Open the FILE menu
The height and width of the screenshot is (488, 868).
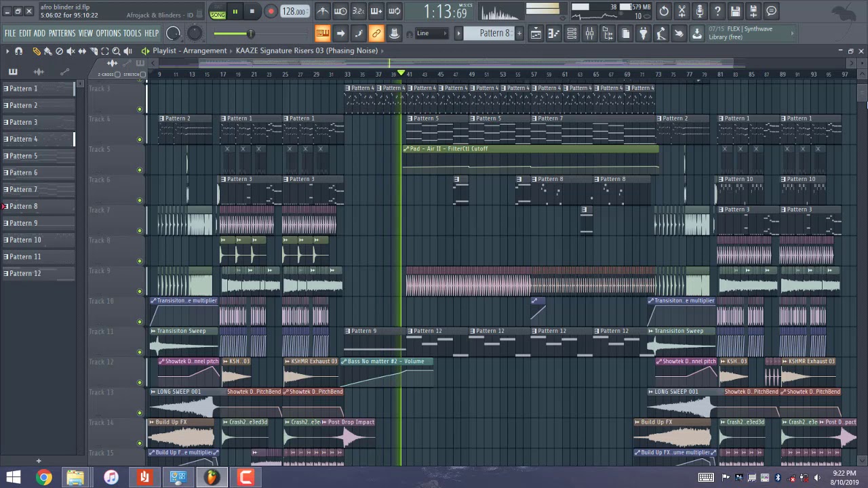[9, 33]
